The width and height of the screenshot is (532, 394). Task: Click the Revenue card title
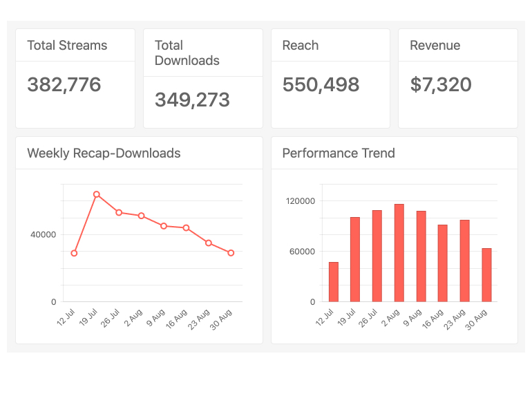435,46
